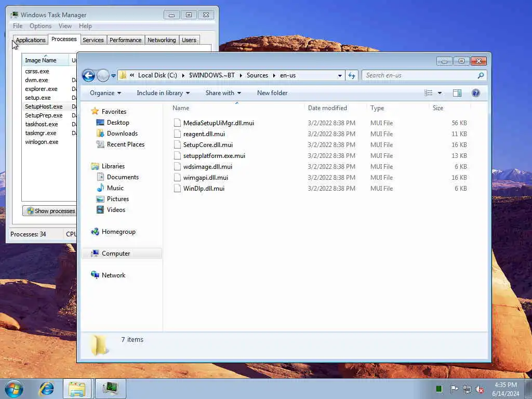Click Local Disk (C:) in breadcrumb
Image resolution: width=532 pixels, height=399 pixels.
(157, 75)
